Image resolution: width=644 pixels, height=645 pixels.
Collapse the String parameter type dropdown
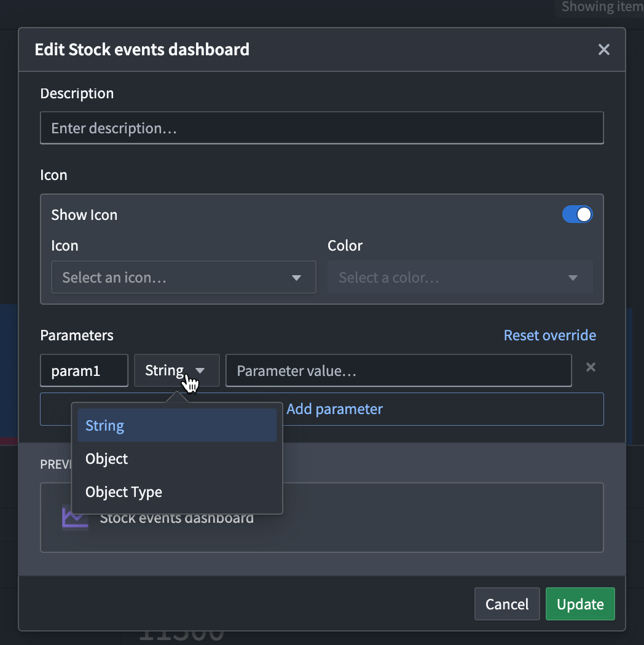pyautogui.click(x=177, y=370)
